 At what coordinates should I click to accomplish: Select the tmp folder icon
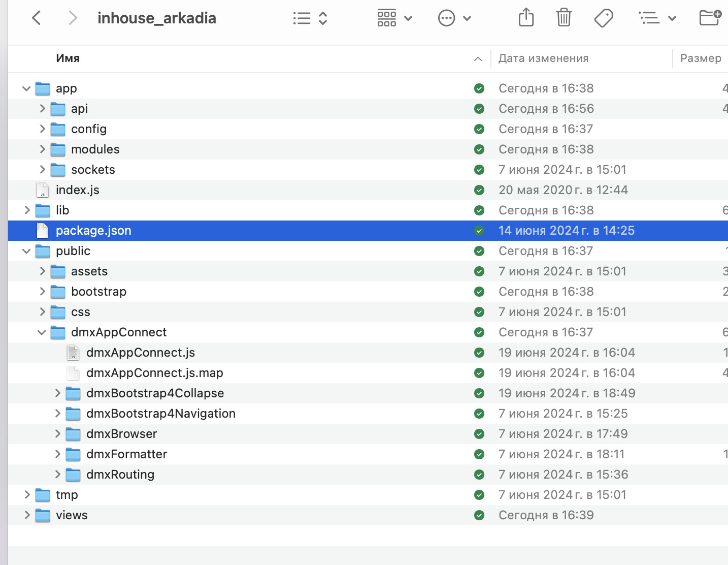(x=43, y=495)
